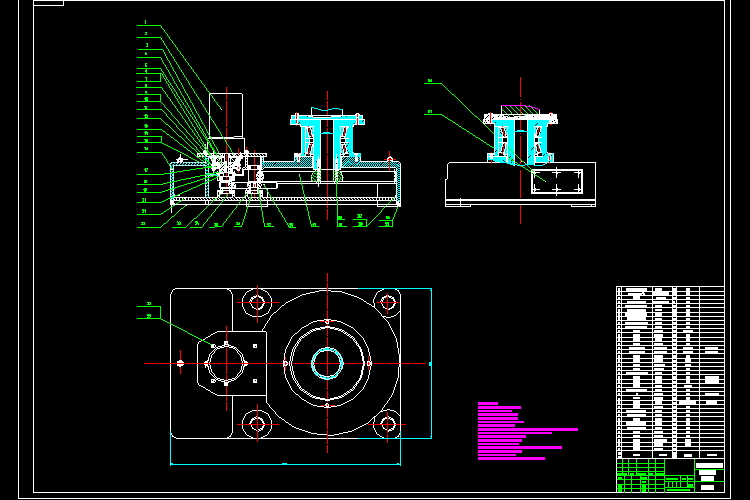Select the eye bolt on the front view's left end
Image resolution: width=750 pixels, height=500 pixels.
tap(180, 159)
